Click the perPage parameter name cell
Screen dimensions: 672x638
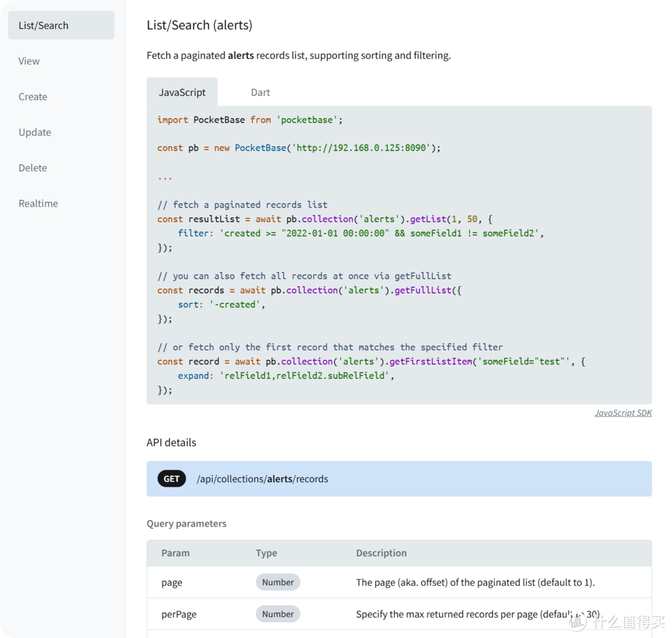coord(179,614)
